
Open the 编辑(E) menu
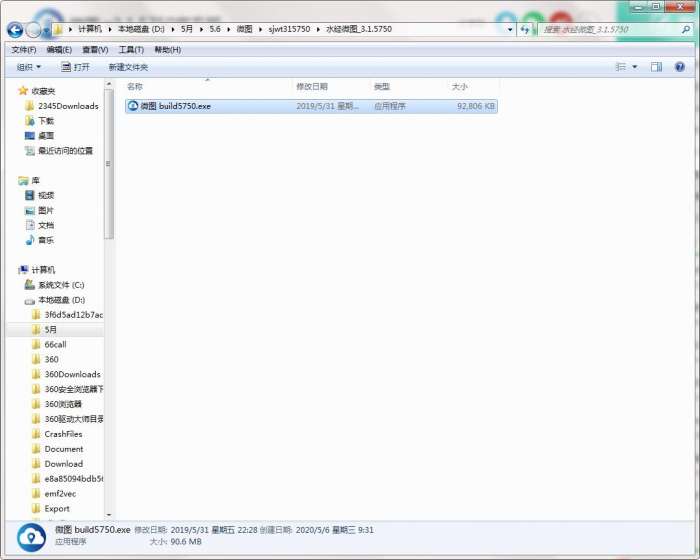[59, 50]
